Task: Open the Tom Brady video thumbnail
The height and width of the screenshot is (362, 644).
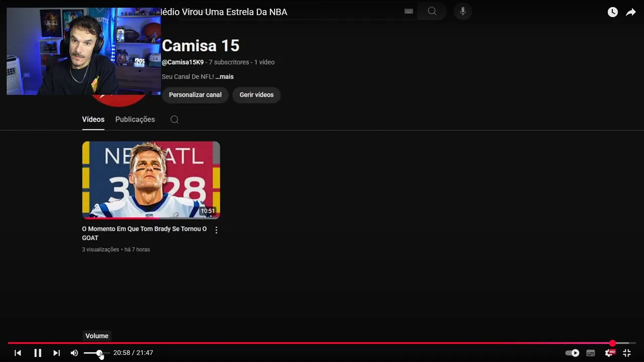Action: click(x=151, y=180)
